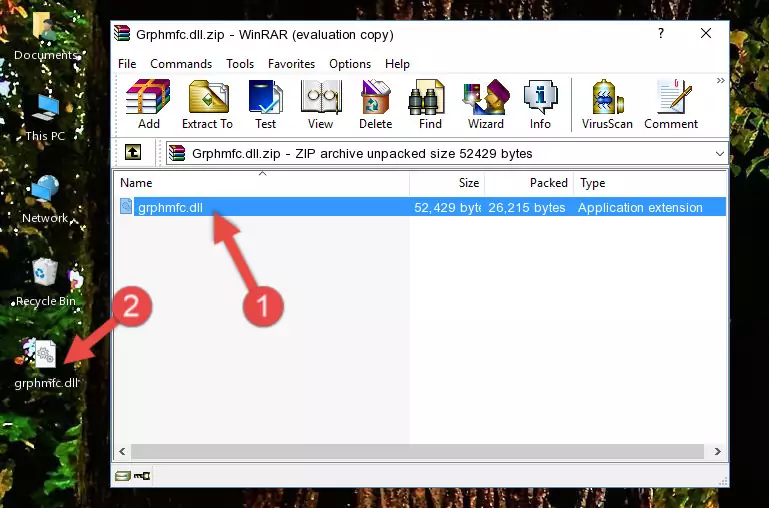
Task: Click the drive icon in status bar
Action: coord(122,475)
